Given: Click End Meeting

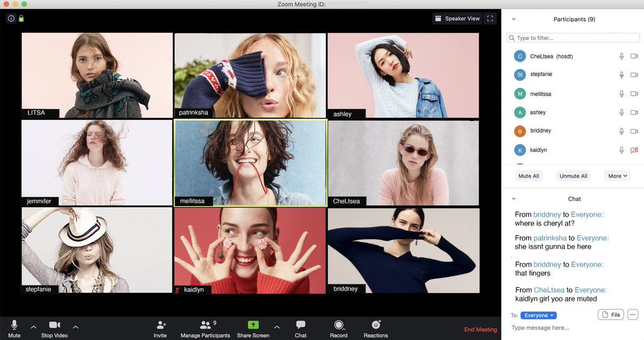Looking at the screenshot, I should pyautogui.click(x=480, y=330).
